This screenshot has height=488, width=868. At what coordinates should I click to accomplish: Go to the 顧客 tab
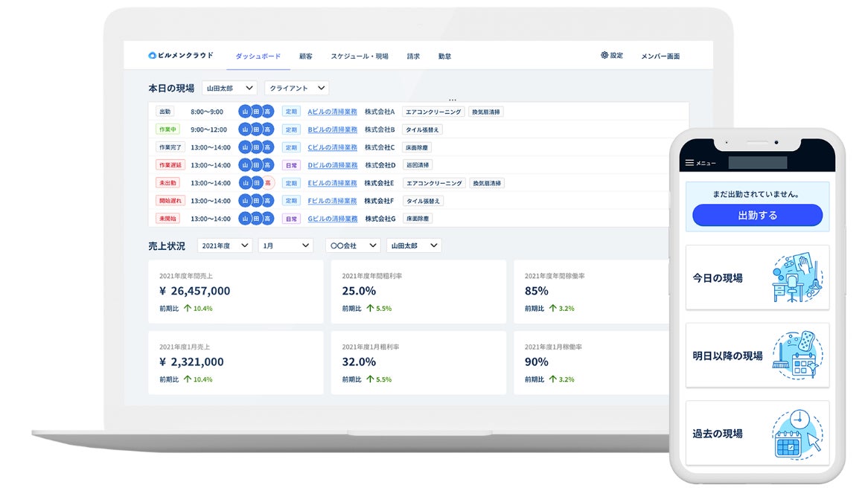(x=305, y=57)
